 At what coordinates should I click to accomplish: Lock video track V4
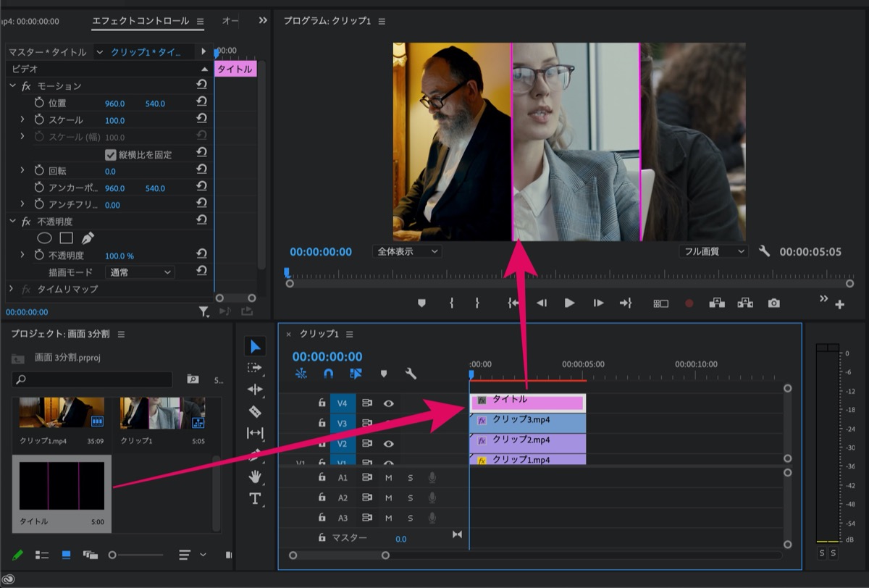(x=322, y=403)
